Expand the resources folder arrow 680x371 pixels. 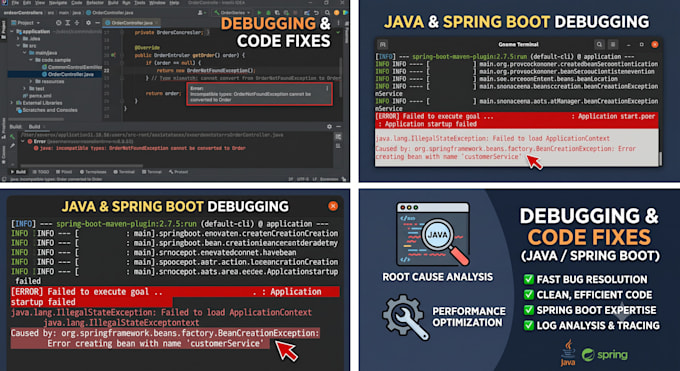click(30, 81)
